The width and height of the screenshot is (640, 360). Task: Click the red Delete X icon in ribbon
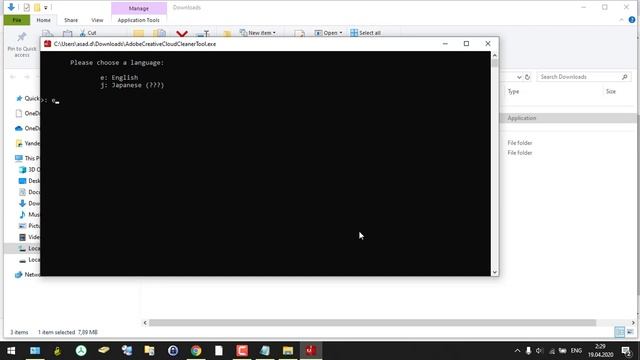[182, 33]
